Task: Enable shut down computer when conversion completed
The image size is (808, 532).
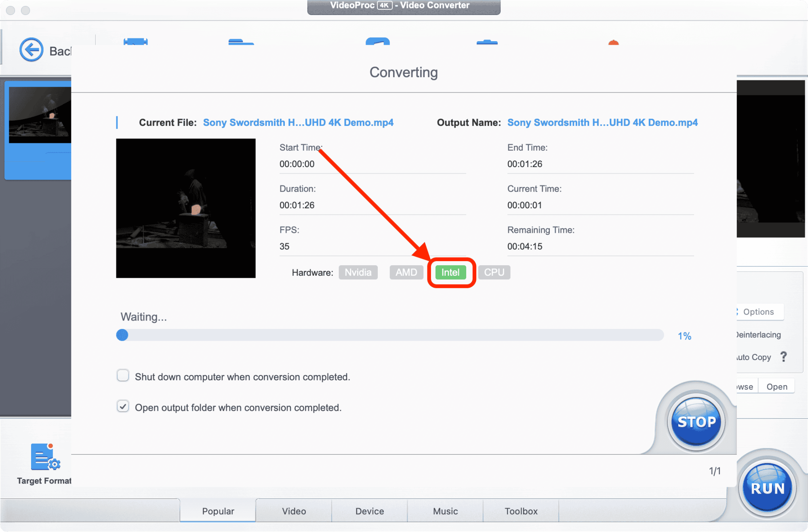Action: coord(123,375)
